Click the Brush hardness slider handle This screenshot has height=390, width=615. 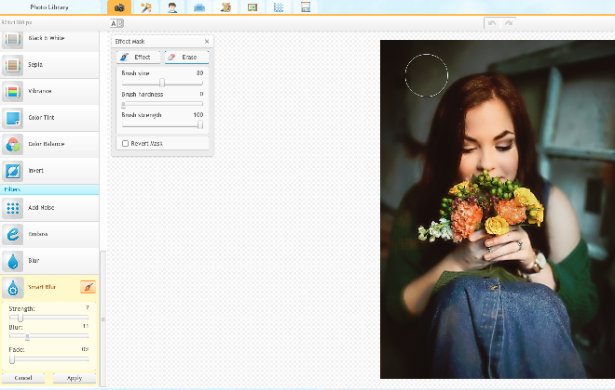coord(124,104)
